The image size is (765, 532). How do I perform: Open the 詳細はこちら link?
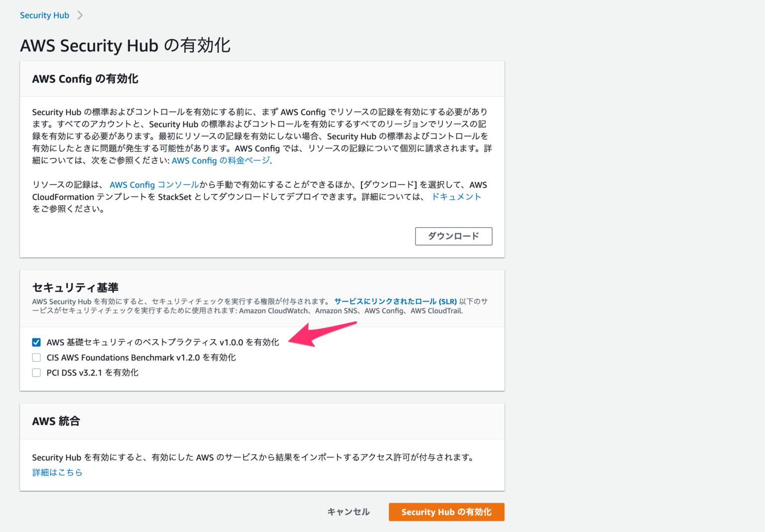click(x=57, y=472)
